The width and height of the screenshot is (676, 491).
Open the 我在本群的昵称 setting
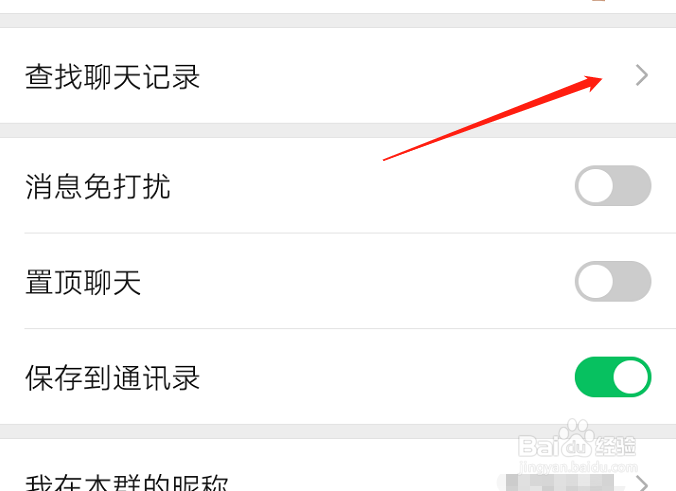338,466
